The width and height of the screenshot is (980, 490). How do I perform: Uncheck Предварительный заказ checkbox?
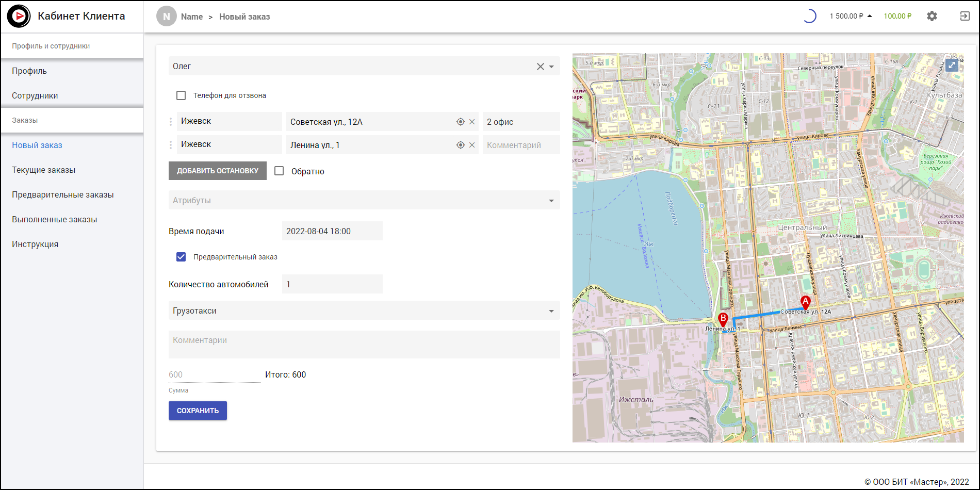click(x=181, y=257)
